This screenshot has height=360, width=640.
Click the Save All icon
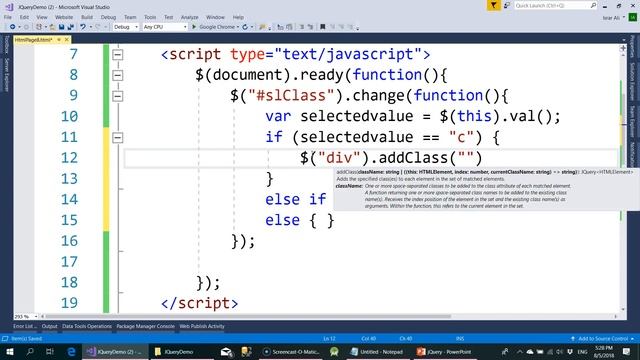click(x=70, y=27)
